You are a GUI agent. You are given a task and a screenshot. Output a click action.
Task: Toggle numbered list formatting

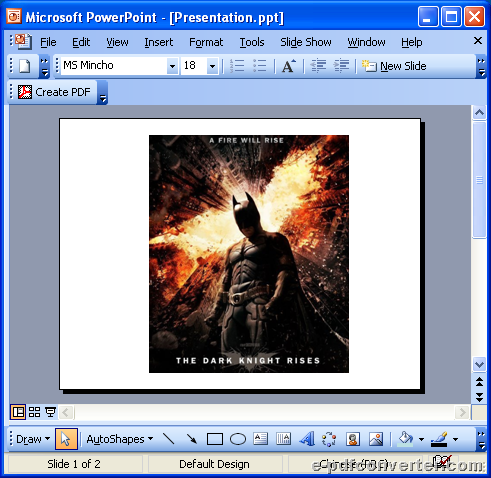pos(237,66)
